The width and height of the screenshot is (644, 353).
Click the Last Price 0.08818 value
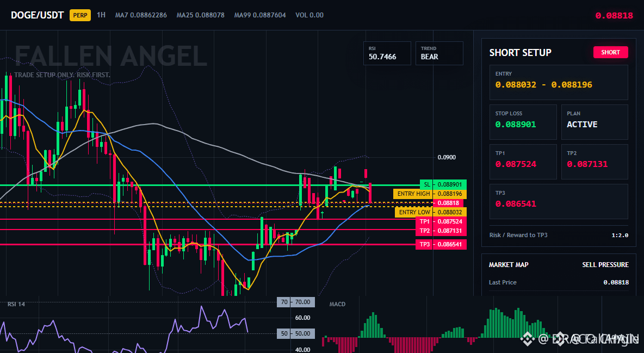point(616,282)
